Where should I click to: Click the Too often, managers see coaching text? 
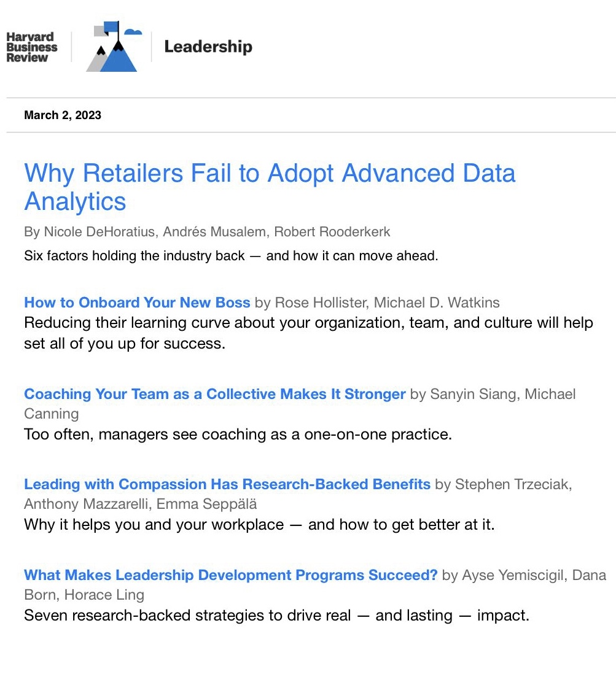(238, 434)
